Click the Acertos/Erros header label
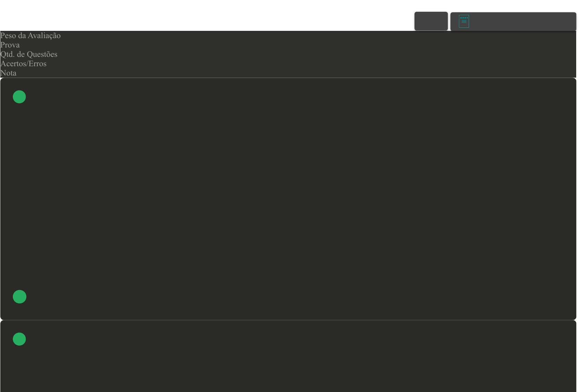The width and height of the screenshot is (580, 392). point(23,63)
